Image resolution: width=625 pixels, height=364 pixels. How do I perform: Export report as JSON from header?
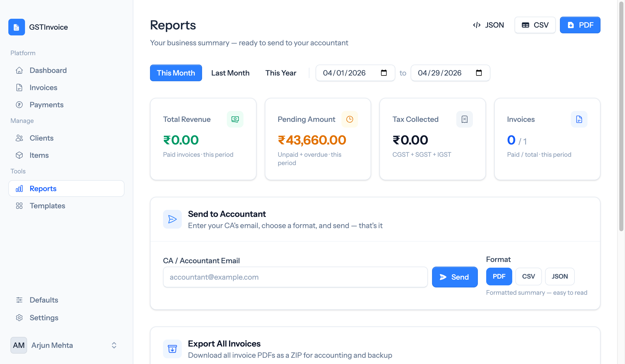click(x=489, y=25)
